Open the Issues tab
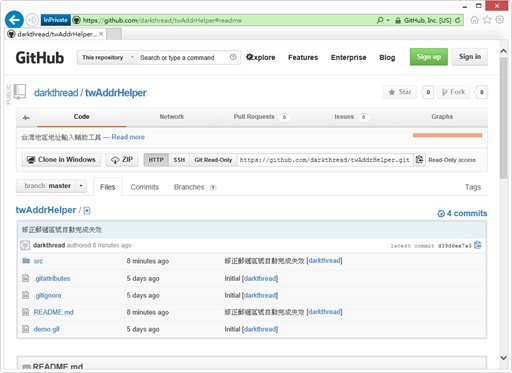Viewport: 512px width, 373px height. pyautogui.click(x=351, y=117)
